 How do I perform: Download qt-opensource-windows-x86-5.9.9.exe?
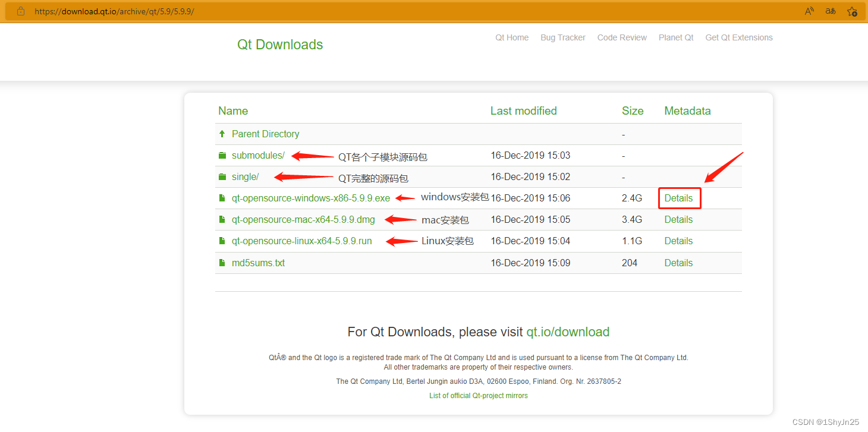[x=311, y=198]
